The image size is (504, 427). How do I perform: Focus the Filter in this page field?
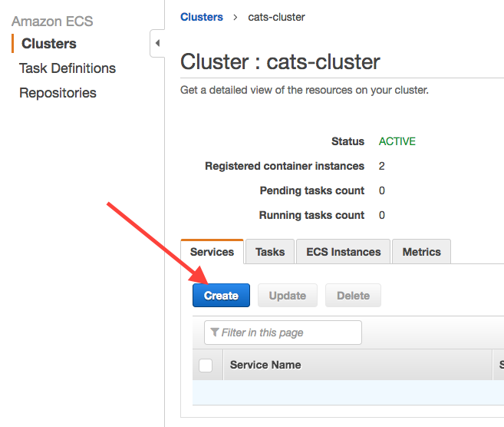[283, 333]
